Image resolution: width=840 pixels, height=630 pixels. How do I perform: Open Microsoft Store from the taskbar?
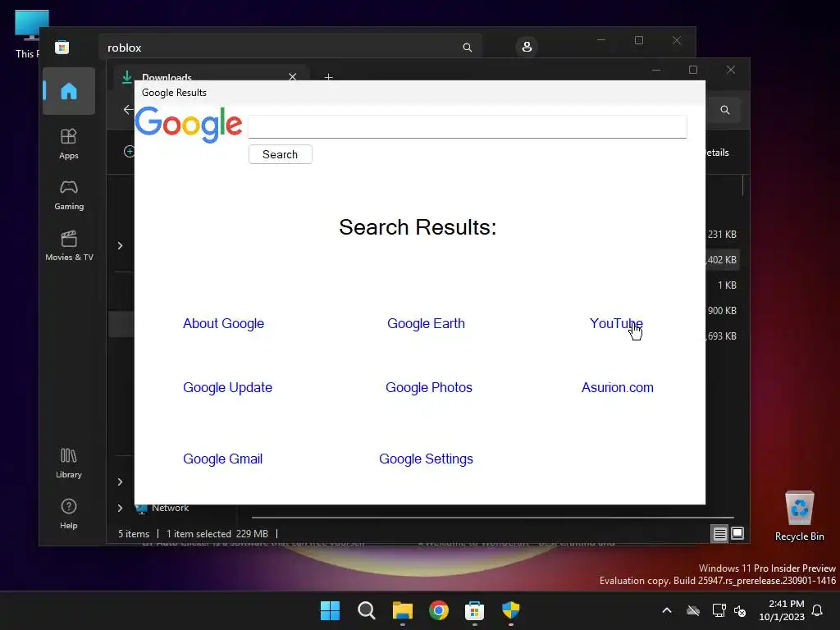pyautogui.click(x=475, y=610)
